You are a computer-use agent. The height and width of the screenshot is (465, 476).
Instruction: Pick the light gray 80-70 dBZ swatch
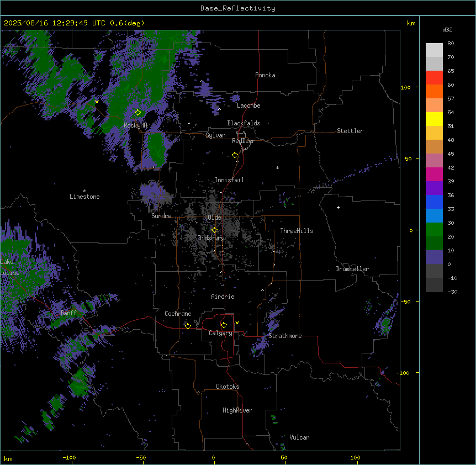click(x=434, y=50)
